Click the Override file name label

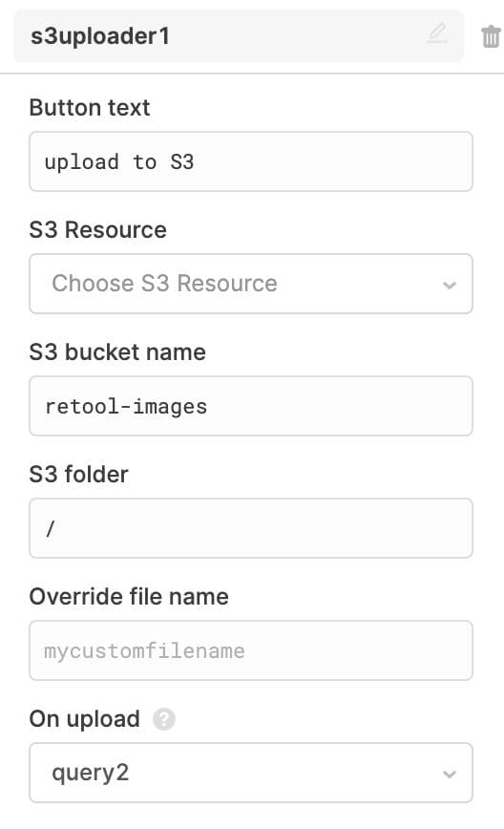(x=129, y=597)
